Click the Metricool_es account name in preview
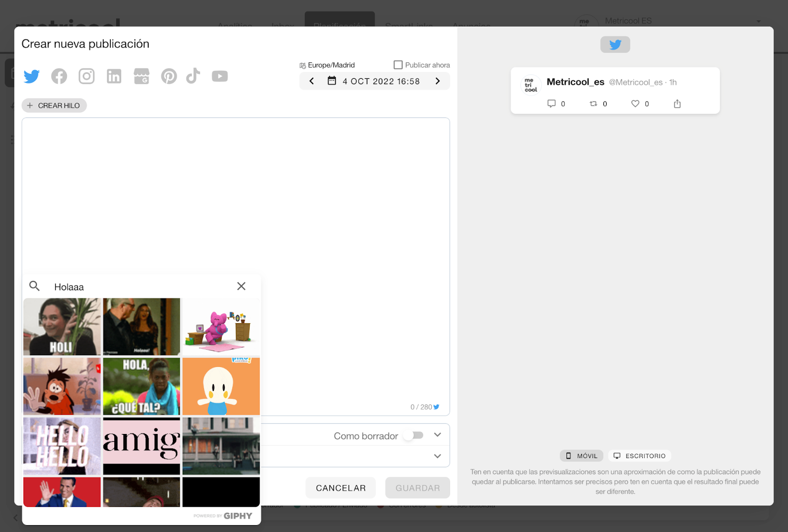Screen dimensions: 788x532 click(575, 82)
